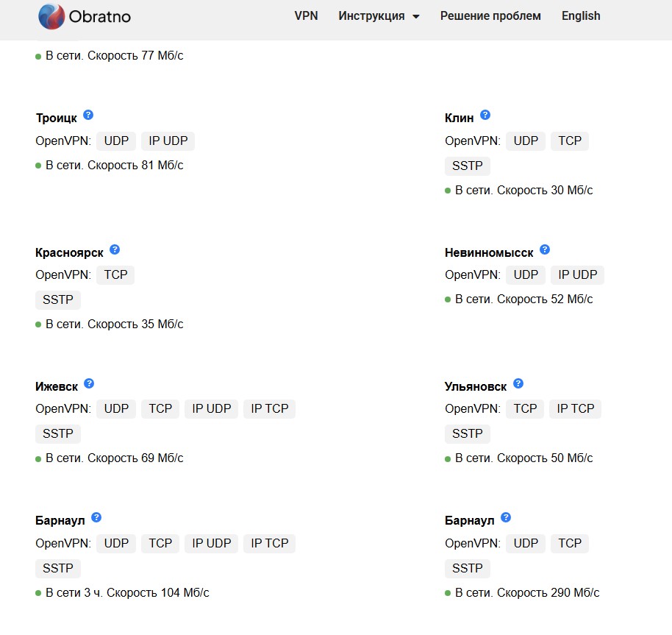
Task: Choose the Красноярск TCP config
Action: pos(115,275)
